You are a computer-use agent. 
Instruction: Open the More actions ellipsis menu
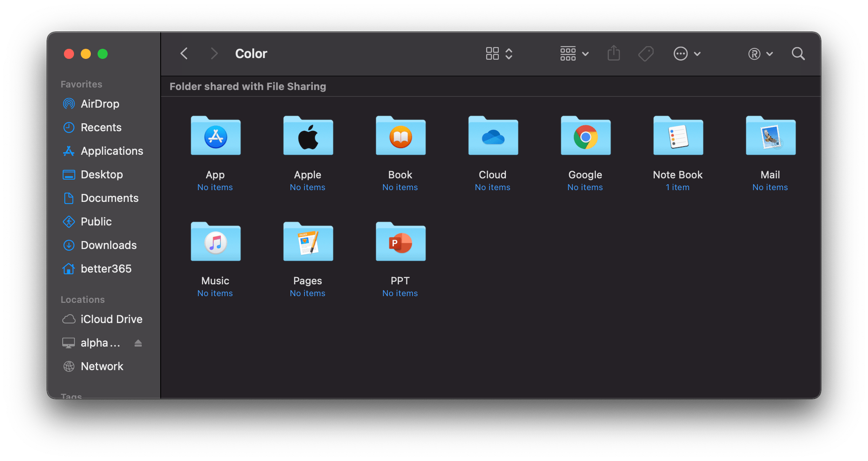tap(687, 53)
